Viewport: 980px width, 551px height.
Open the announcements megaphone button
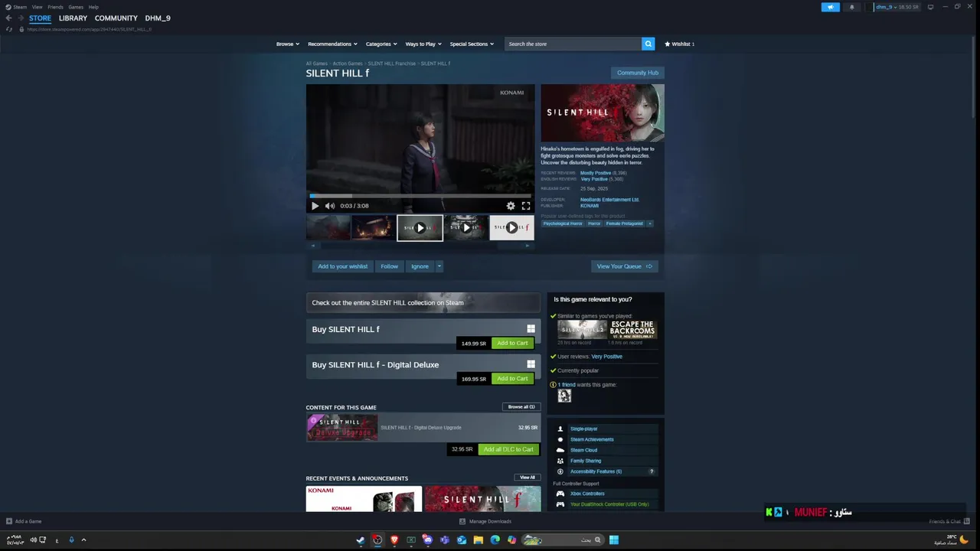pyautogui.click(x=831, y=7)
